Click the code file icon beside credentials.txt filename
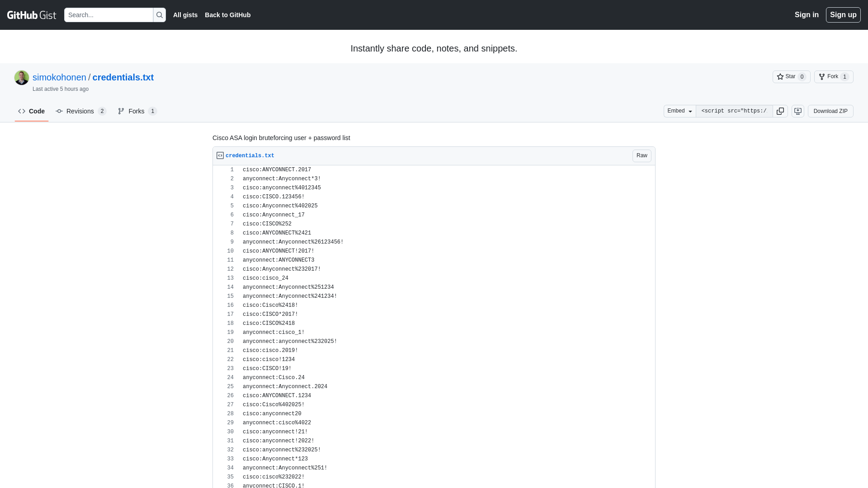868x488 pixels. pyautogui.click(x=220, y=155)
